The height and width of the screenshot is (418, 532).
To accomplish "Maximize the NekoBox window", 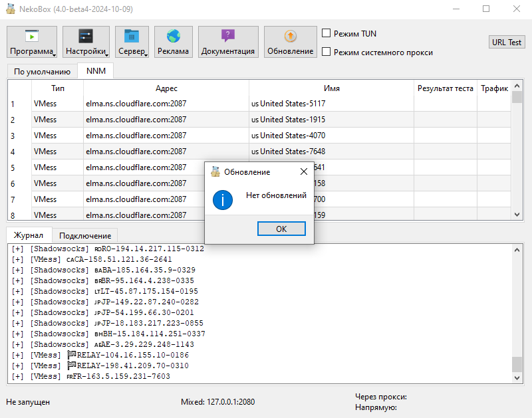I will click(486, 9).
